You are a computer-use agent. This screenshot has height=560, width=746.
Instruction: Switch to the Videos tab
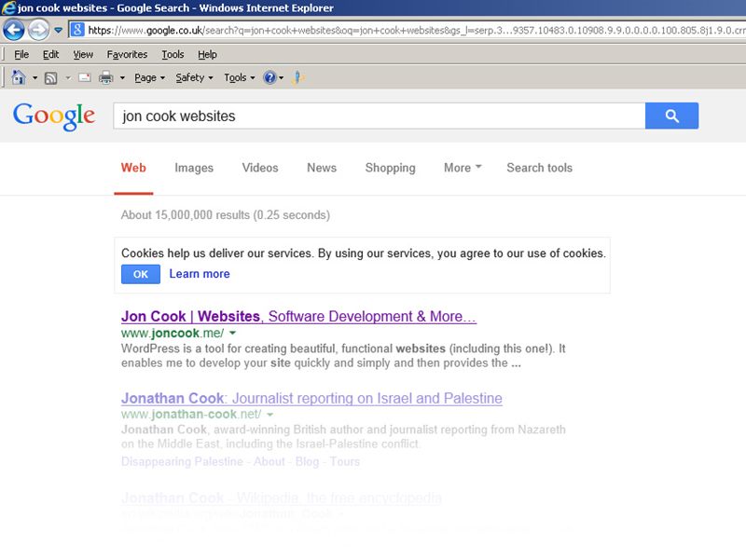(260, 168)
